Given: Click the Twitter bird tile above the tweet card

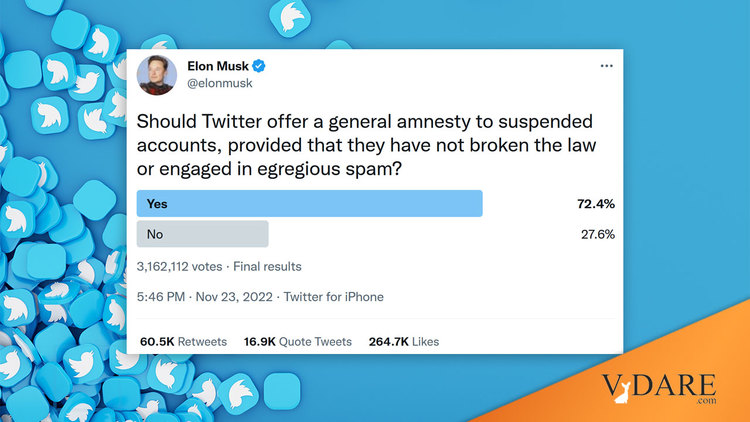Looking at the screenshot, I should tap(290, 18).
